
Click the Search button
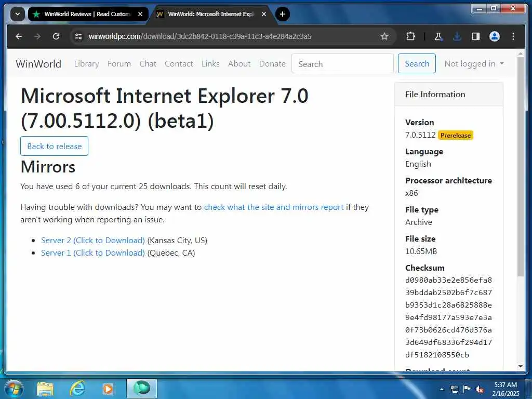click(x=417, y=63)
